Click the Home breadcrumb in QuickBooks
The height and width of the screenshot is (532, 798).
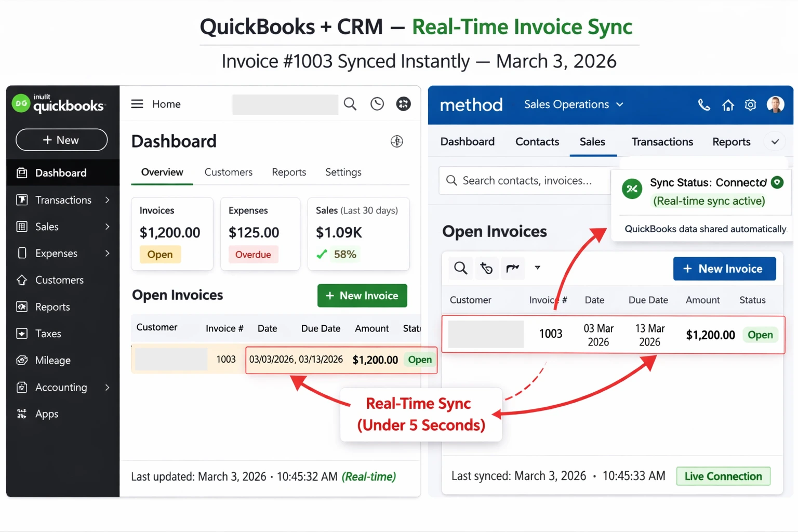point(166,104)
